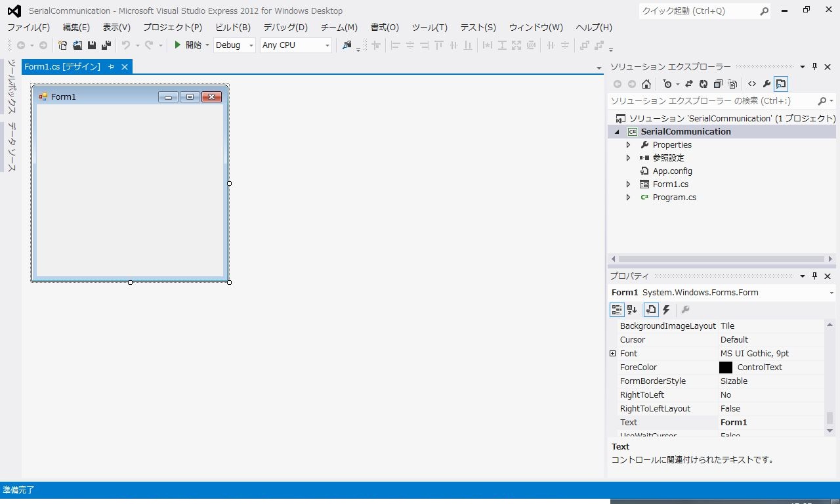Toggle Preview Selected Items icon
Viewport: 840px width, 504px height.
(x=781, y=84)
